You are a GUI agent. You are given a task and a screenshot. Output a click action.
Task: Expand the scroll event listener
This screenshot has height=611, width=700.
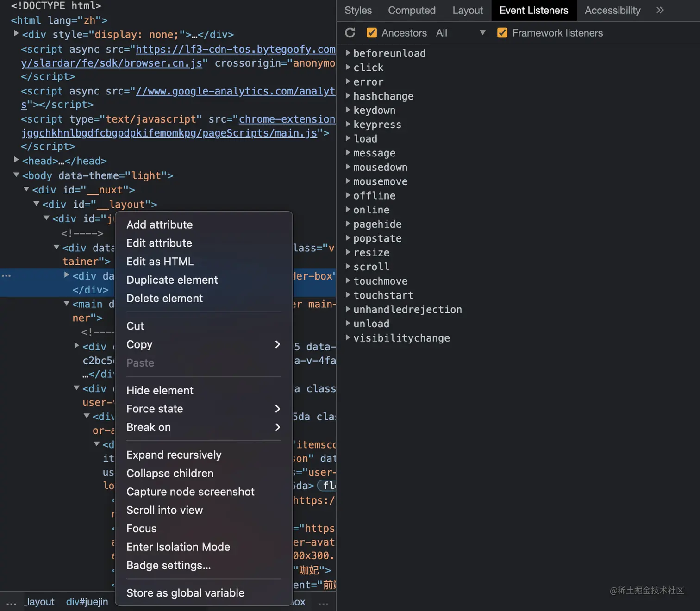tap(348, 267)
